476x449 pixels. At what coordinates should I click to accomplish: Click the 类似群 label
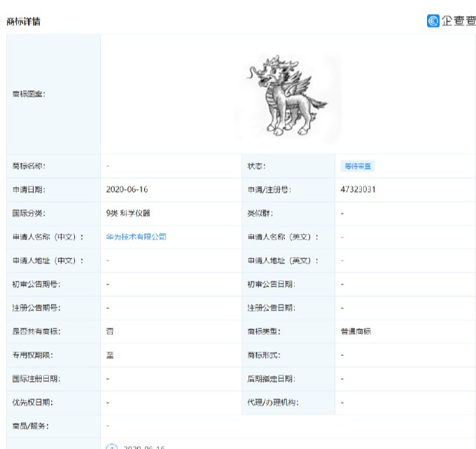coord(260,214)
